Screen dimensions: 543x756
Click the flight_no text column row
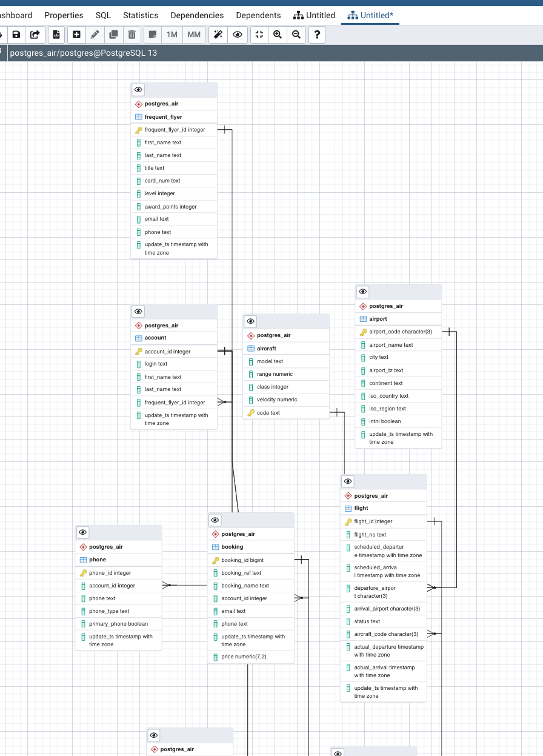(384, 535)
